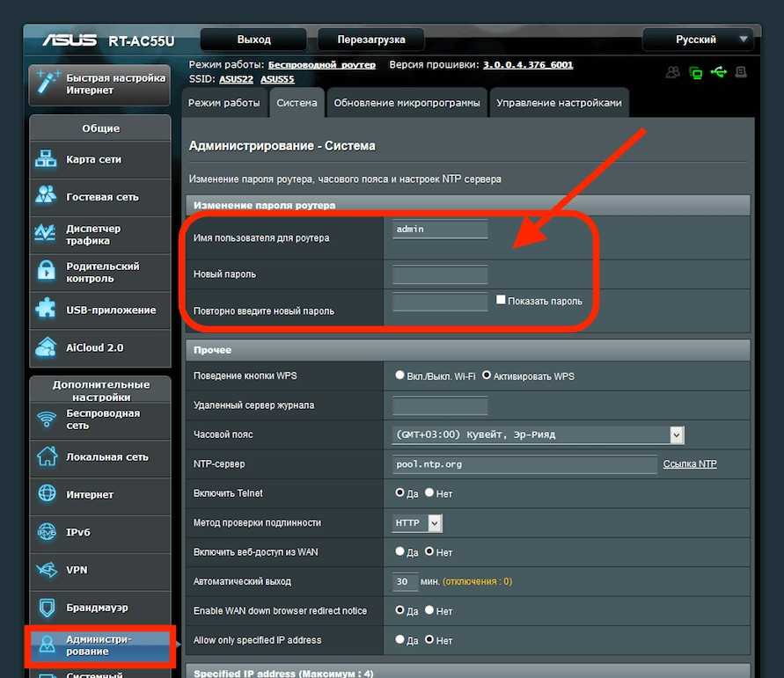Click the NTP-сервер pool.ntp.org field
Screen dimensions: 784x678
point(524,464)
